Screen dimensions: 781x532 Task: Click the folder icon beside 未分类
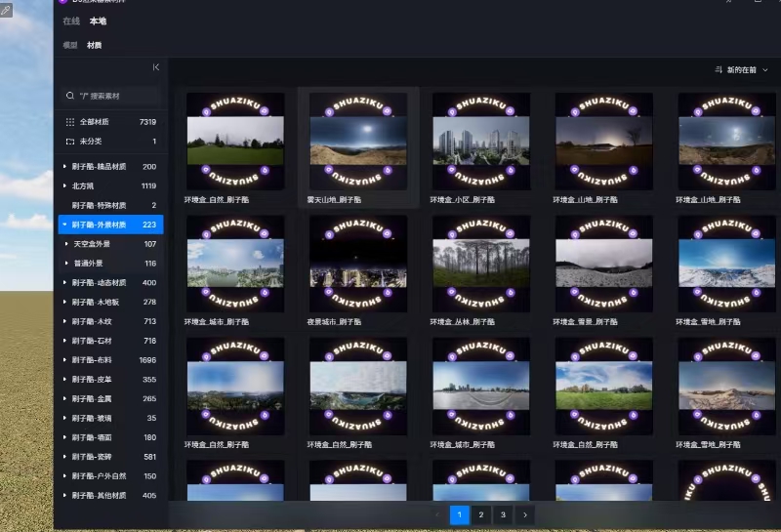[70, 142]
